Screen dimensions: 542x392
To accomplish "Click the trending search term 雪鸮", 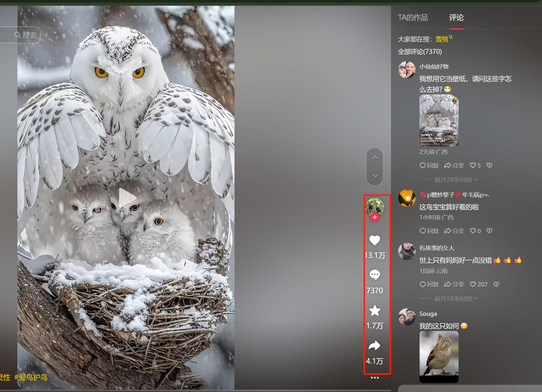I will click(442, 39).
